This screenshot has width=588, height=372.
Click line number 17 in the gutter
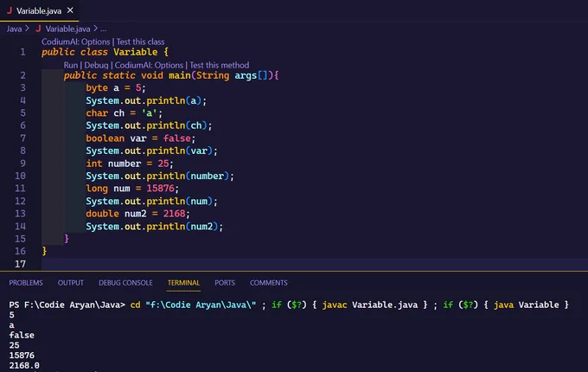pyautogui.click(x=20, y=264)
